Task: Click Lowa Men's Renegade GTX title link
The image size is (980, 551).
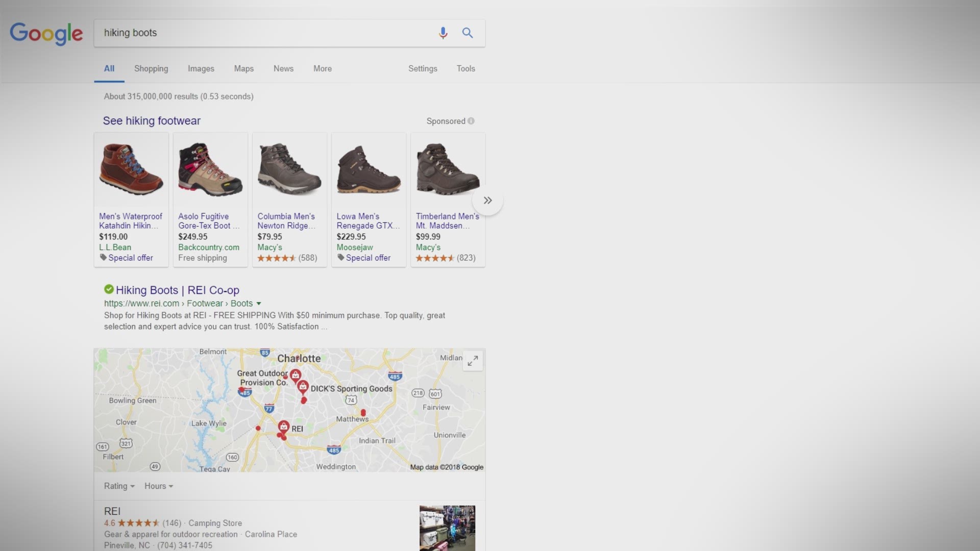Action: (x=368, y=221)
